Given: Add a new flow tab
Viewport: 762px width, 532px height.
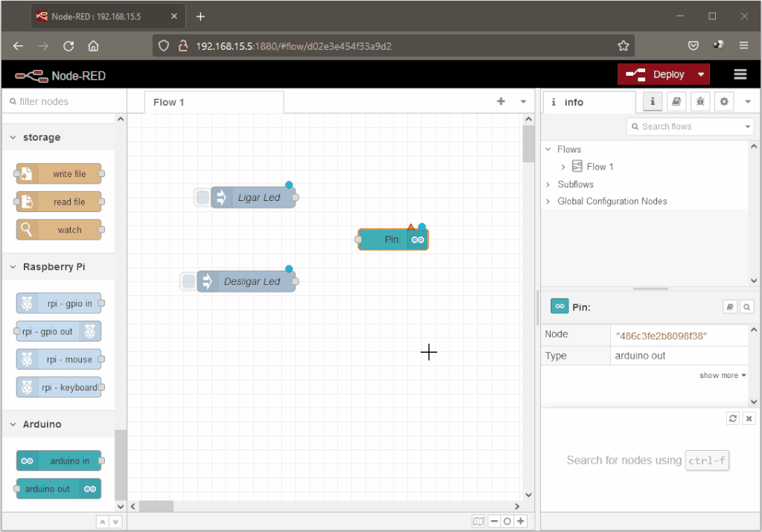Looking at the screenshot, I should pyautogui.click(x=501, y=101).
